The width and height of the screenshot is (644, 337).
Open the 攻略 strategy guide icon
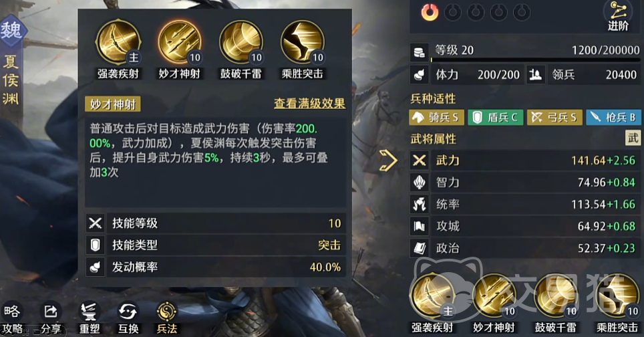[12, 318]
